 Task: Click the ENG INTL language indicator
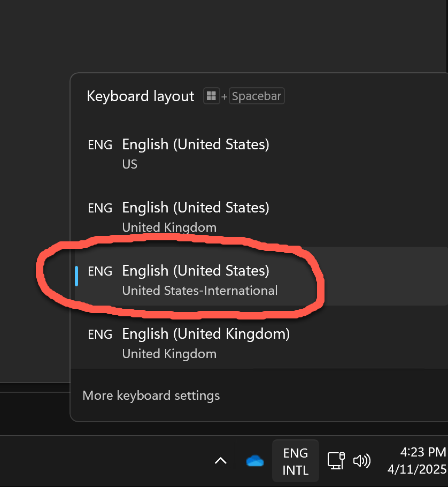point(295,461)
